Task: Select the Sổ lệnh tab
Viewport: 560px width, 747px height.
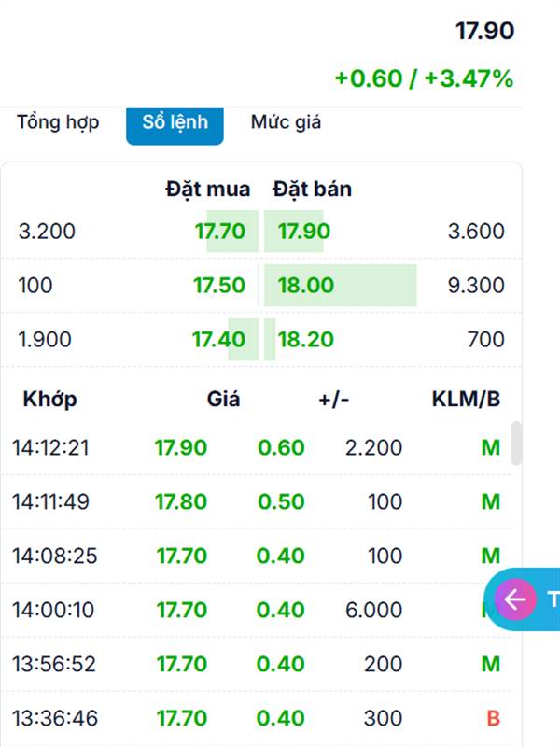Action: [175, 122]
